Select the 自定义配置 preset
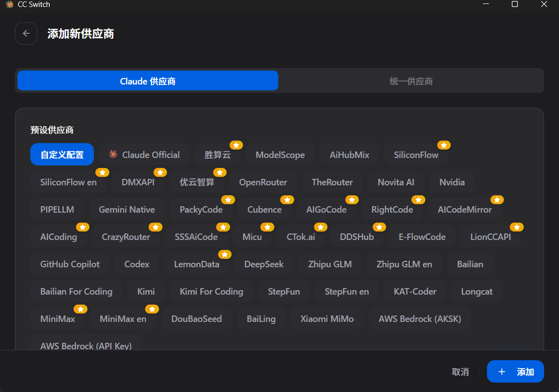 coord(62,155)
